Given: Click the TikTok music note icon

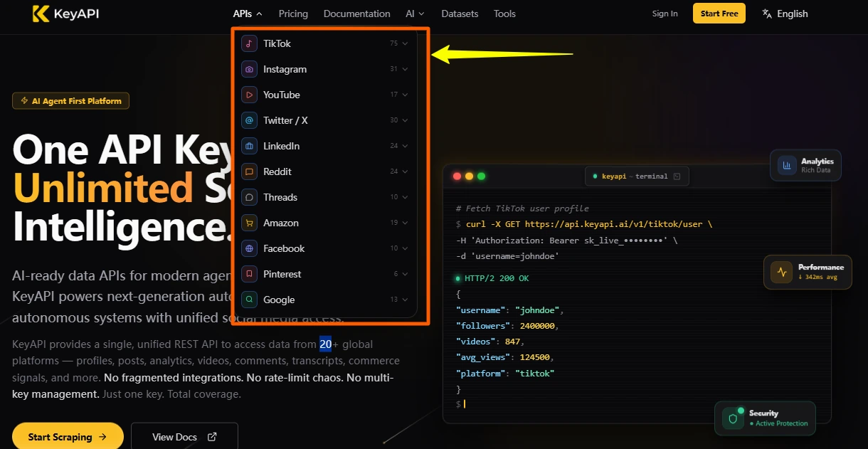Looking at the screenshot, I should click(x=249, y=43).
